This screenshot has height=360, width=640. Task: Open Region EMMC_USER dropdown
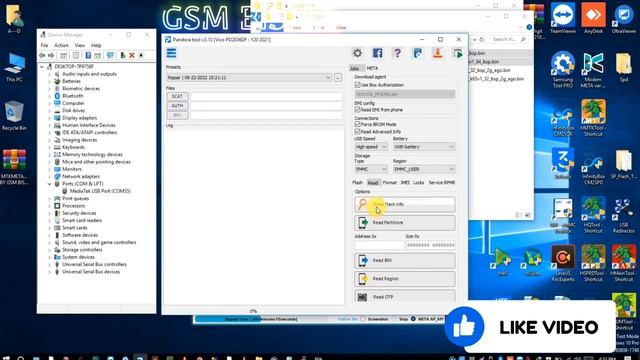click(424, 169)
